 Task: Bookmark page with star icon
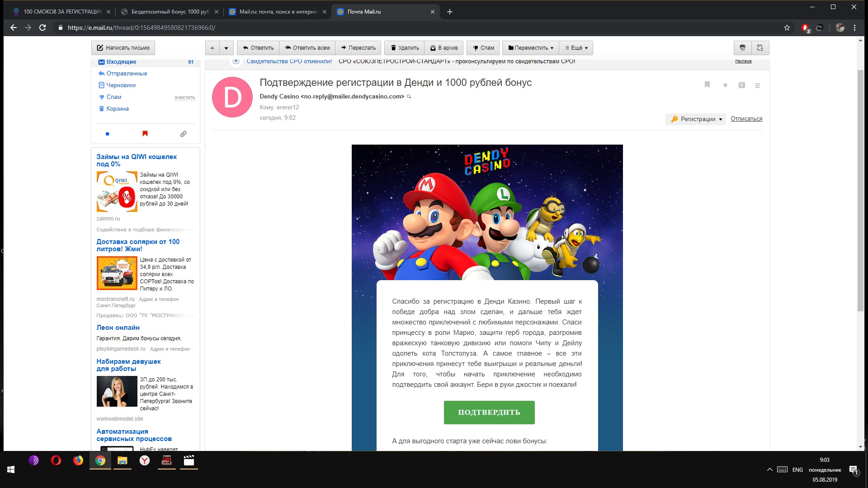pyautogui.click(x=787, y=28)
